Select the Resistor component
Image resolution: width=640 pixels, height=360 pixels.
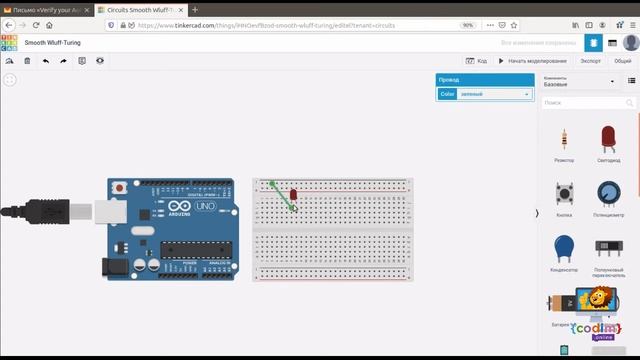(x=564, y=144)
